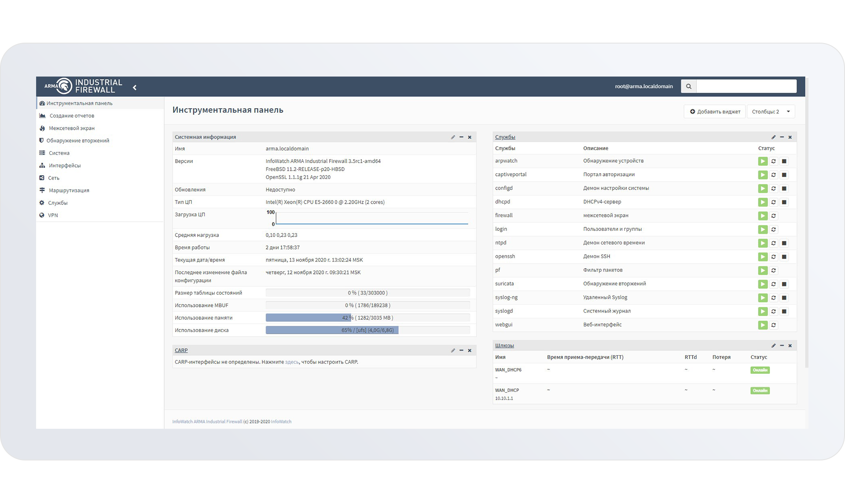Follow the здесь link for CARP
Screen dimensions: 845x504
[x=291, y=362]
